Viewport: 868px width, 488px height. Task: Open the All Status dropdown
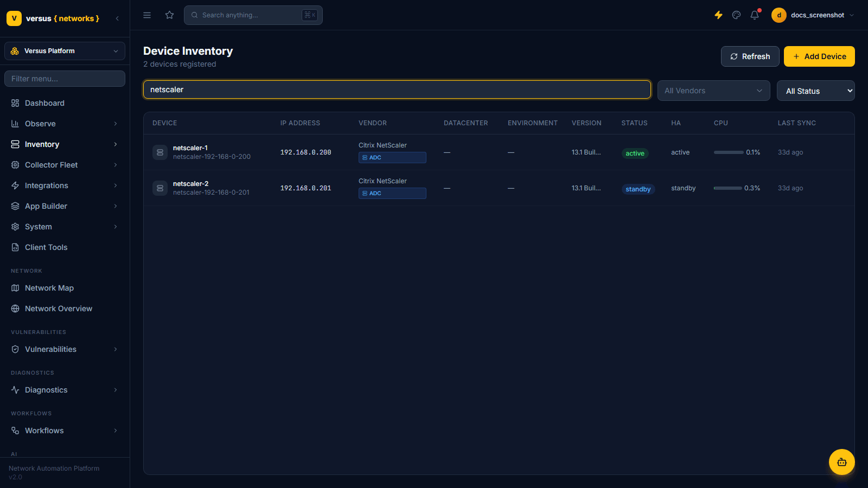point(815,91)
